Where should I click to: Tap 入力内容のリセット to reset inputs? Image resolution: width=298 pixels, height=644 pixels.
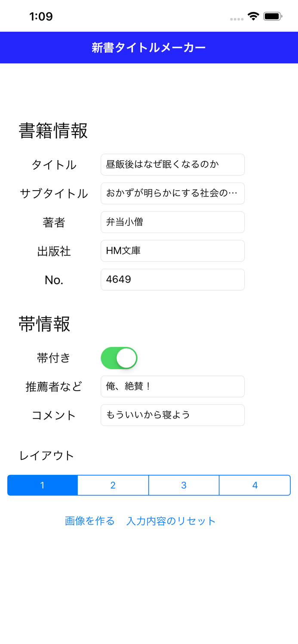point(171,521)
